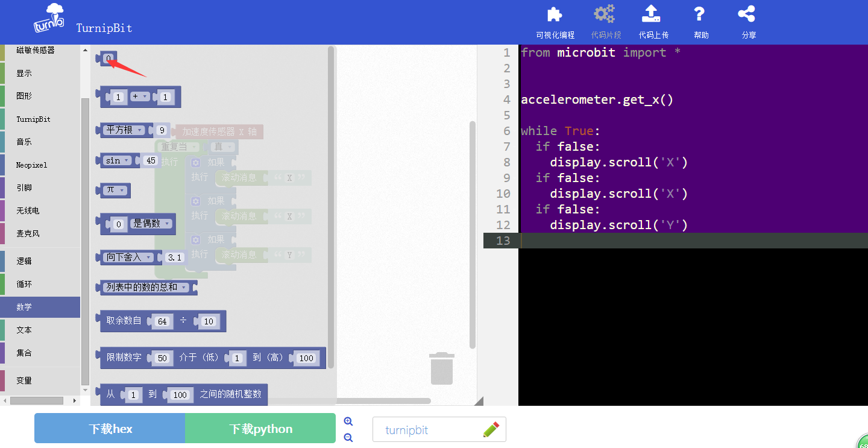
Task: Select the 文本 category
Action: pos(40,330)
